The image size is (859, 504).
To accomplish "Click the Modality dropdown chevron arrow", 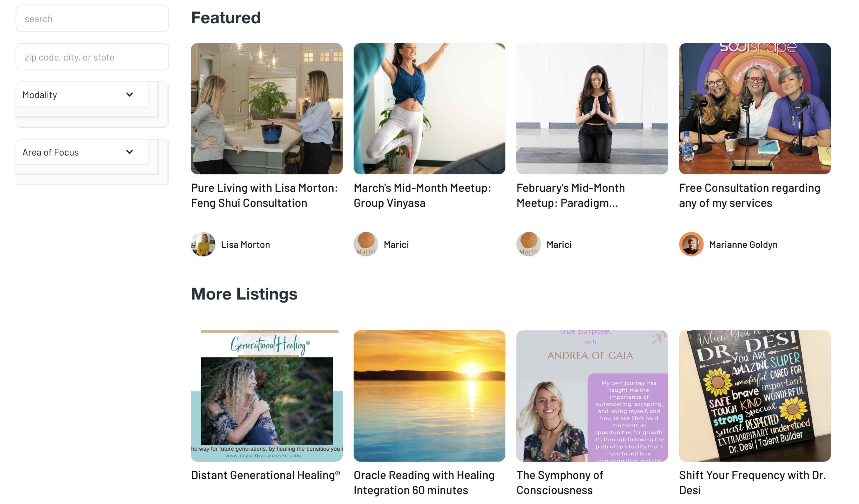I will coord(129,94).
